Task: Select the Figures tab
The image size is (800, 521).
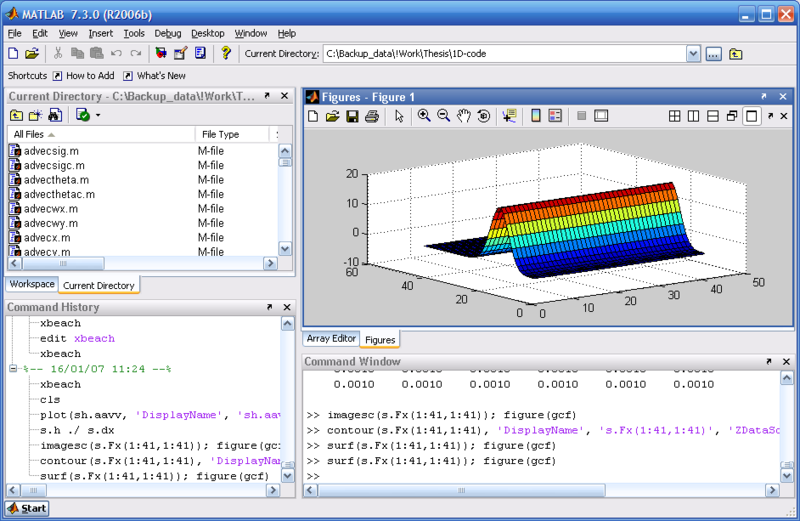Action: click(x=380, y=340)
